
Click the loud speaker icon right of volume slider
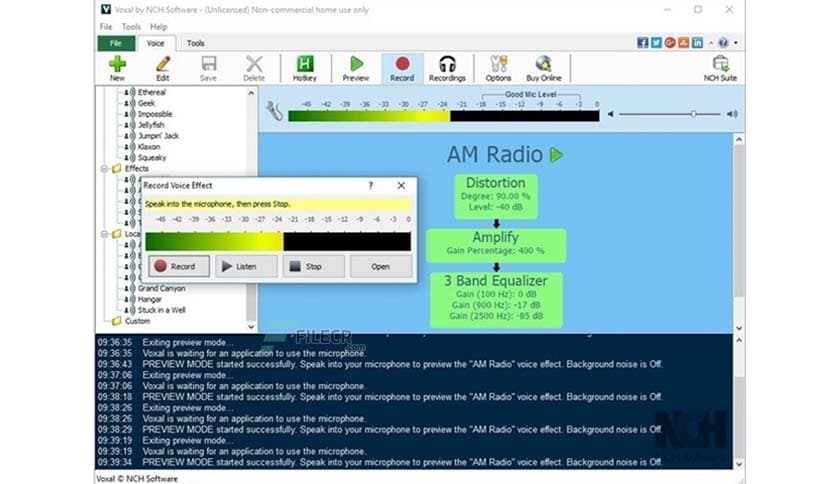click(732, 114)
